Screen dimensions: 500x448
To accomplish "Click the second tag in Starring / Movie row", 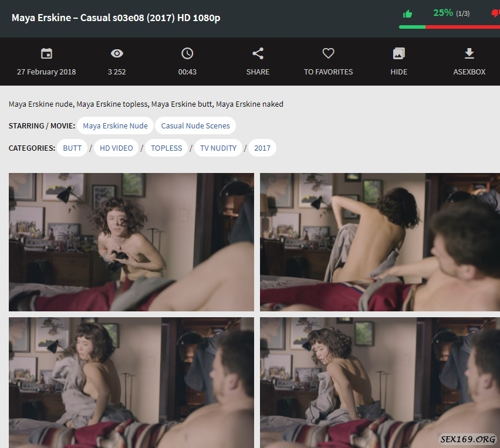I will tap(195, 125).
